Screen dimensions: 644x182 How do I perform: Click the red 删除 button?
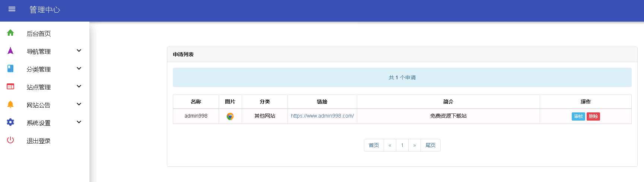click(x=593, y=116)
